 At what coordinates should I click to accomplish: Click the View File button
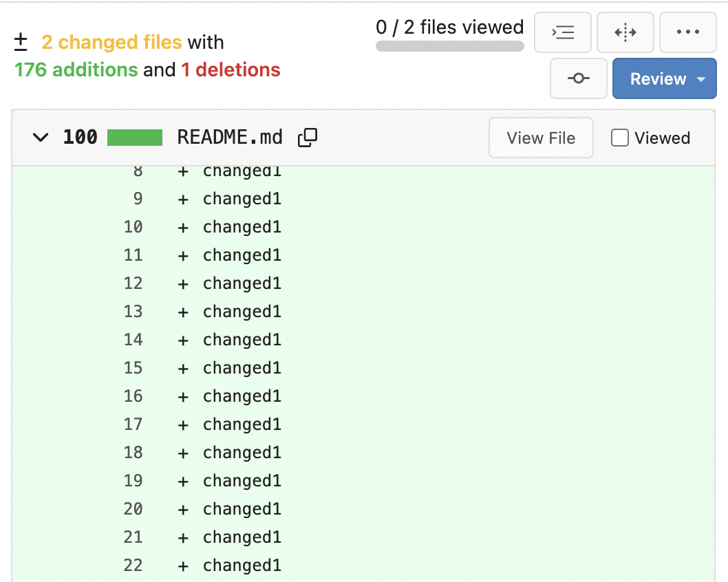tap(540, 138)
